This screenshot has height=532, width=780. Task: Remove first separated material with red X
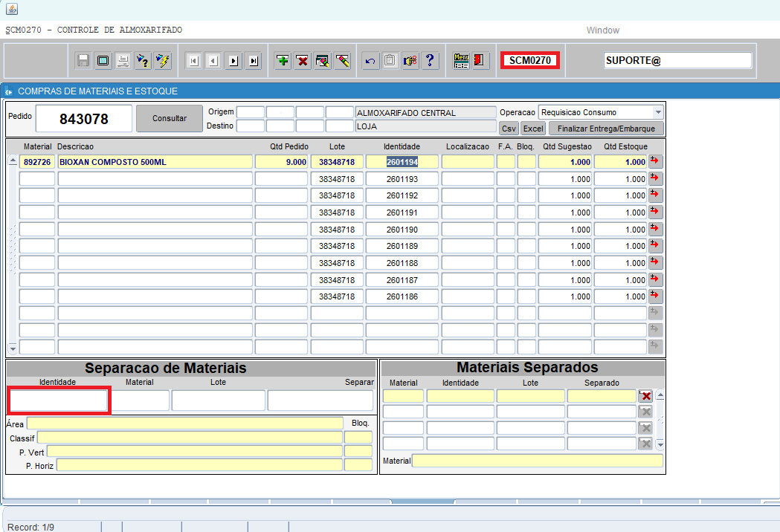coord(645,396)
